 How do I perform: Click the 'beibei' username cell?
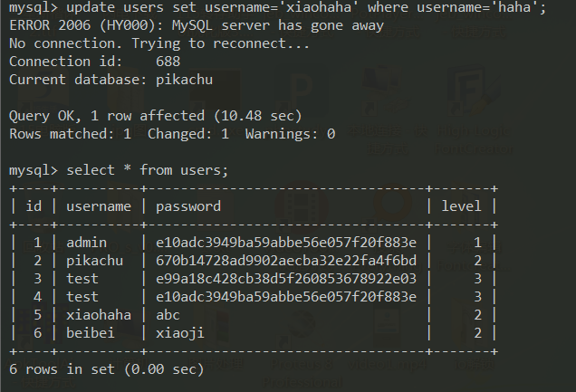[91, 332]
